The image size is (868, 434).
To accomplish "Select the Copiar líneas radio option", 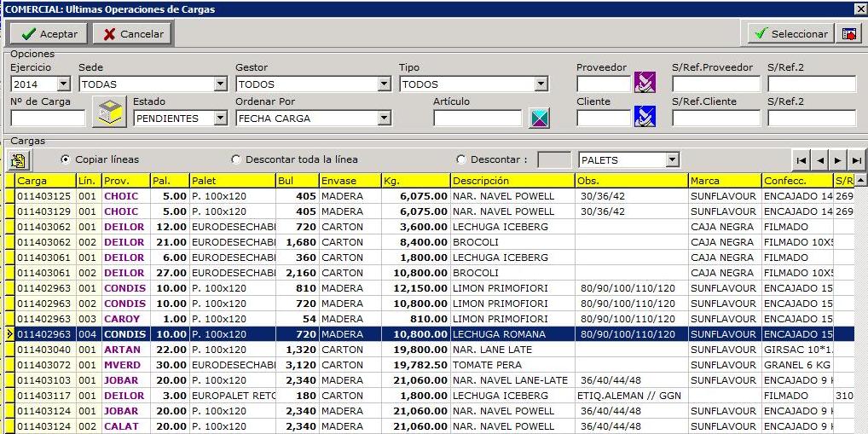I will [66, 159].
